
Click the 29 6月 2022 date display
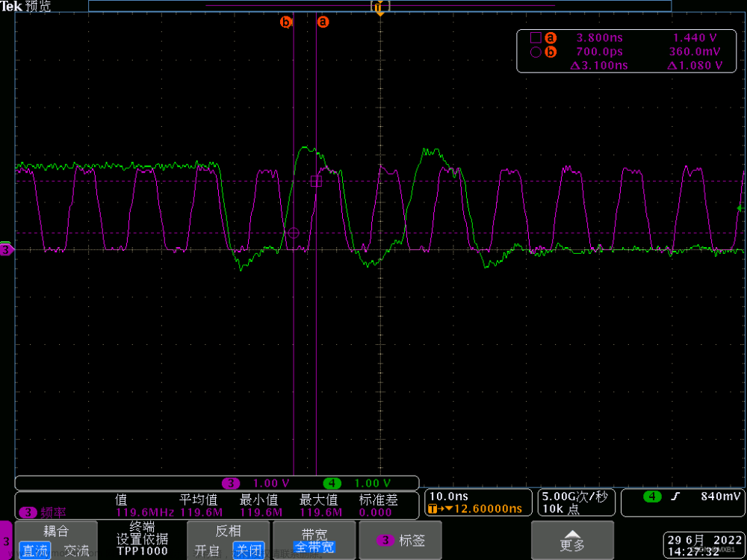704,540
